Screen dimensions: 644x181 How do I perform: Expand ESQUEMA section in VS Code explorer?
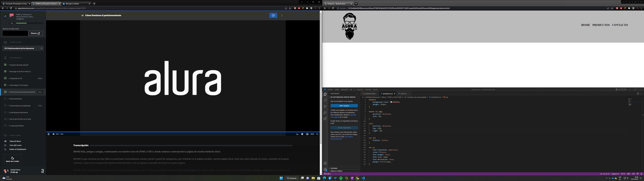344,168
